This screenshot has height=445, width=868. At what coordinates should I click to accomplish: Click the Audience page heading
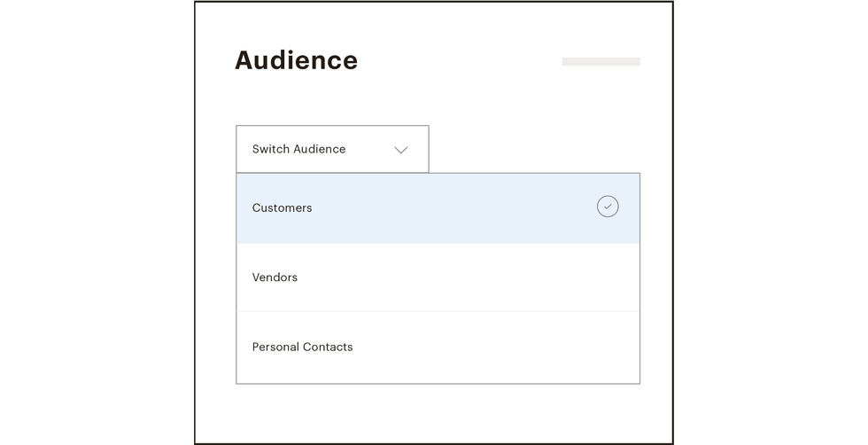coord(296,60)
